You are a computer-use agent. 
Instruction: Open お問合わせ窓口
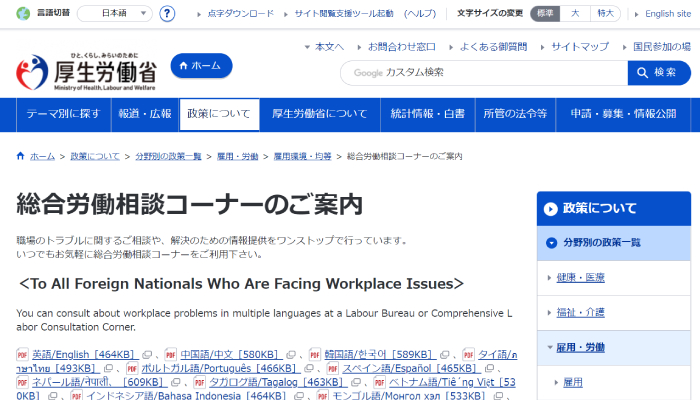(x=401, y=46)
